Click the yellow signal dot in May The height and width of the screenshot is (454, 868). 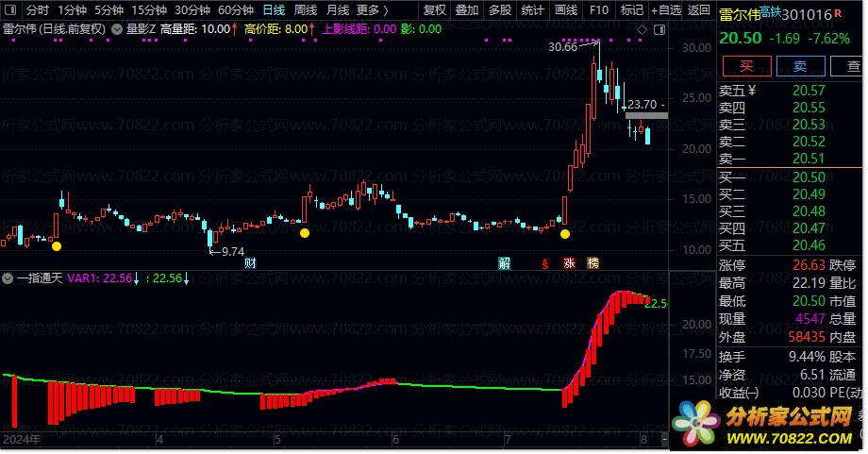(305, 233)
